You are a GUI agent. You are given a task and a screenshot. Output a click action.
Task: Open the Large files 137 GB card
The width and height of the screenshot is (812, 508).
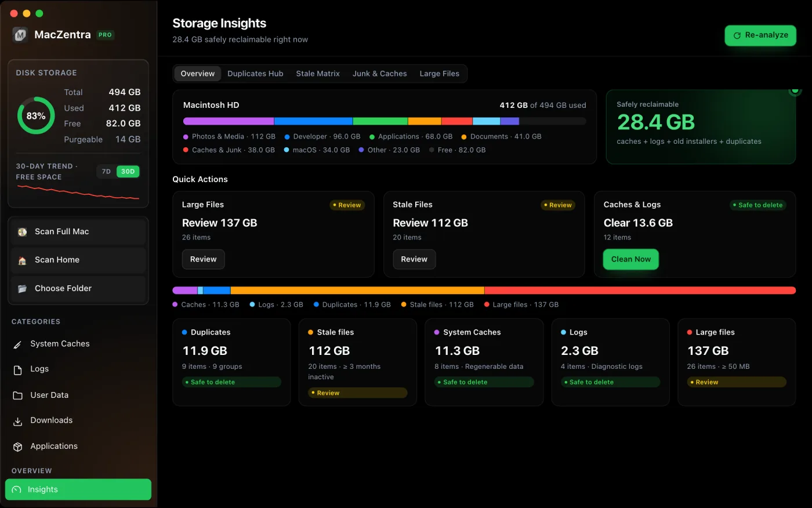(x=737, y=362)
